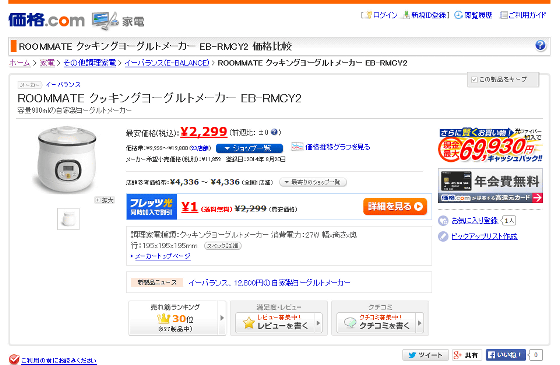Click the red checkmark shield icon

pyautogui.click(x=14, y=359)
